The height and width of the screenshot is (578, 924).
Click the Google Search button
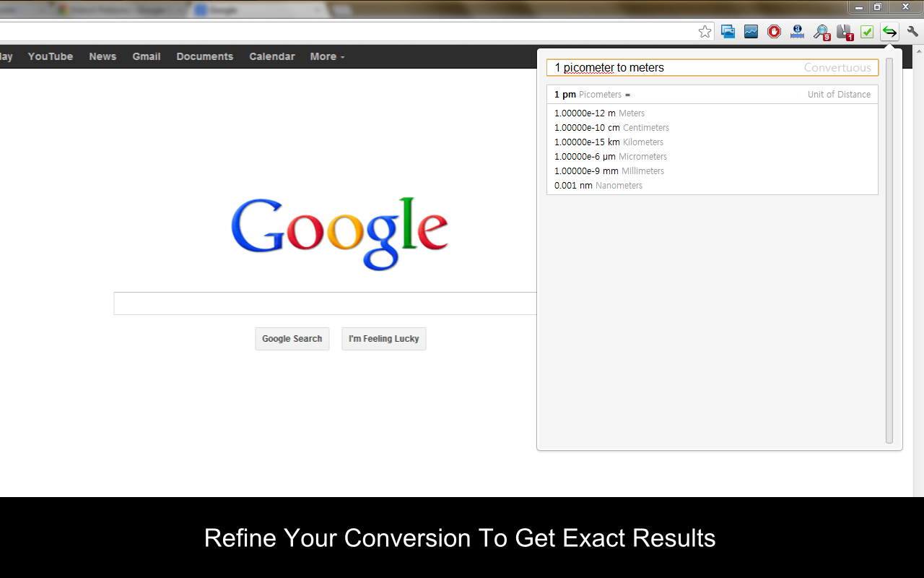292,339
